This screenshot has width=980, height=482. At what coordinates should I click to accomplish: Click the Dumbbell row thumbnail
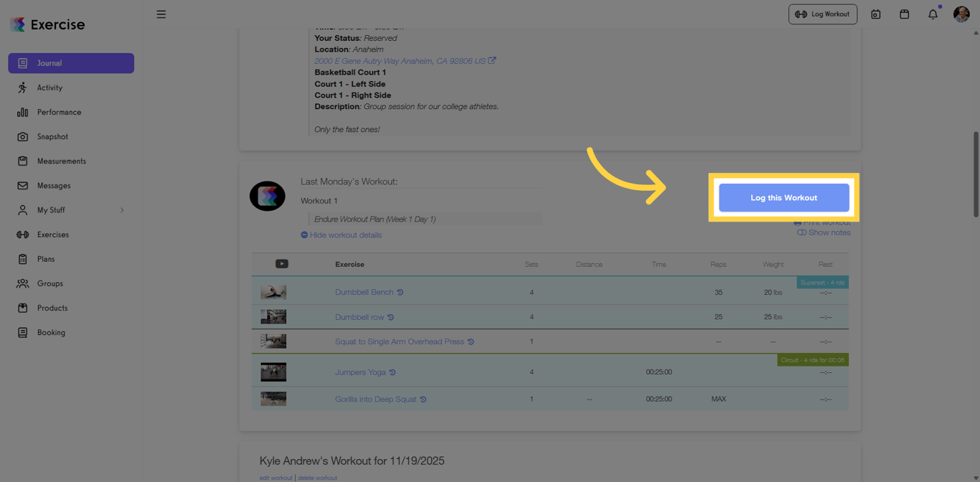(x=273, y=317)
